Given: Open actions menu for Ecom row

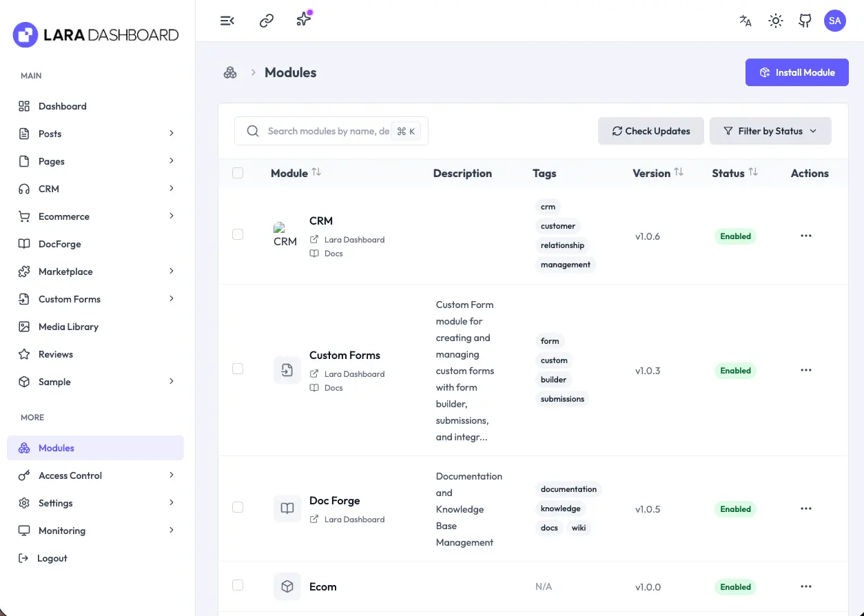Looking at the screenshot, I should (806, 586).
